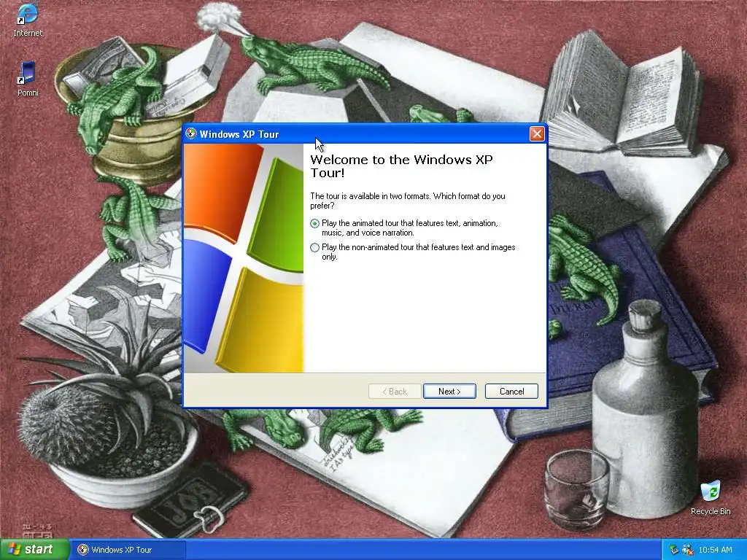The height and width of the screenshot is (560, 747).
Task: Cancel the Windows XP Tour wizard
Action: [x=511, y=392]
